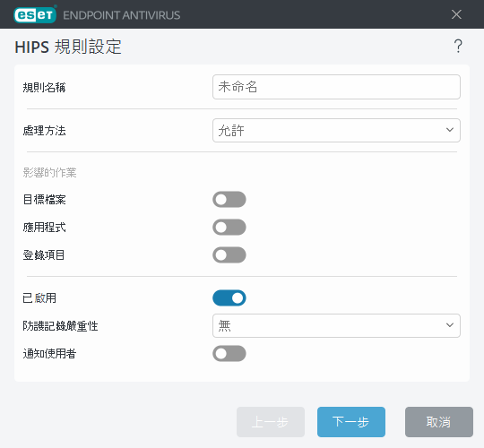
Task: Click the chevron arrow beside 允許
Action: [x=450, y=130]
